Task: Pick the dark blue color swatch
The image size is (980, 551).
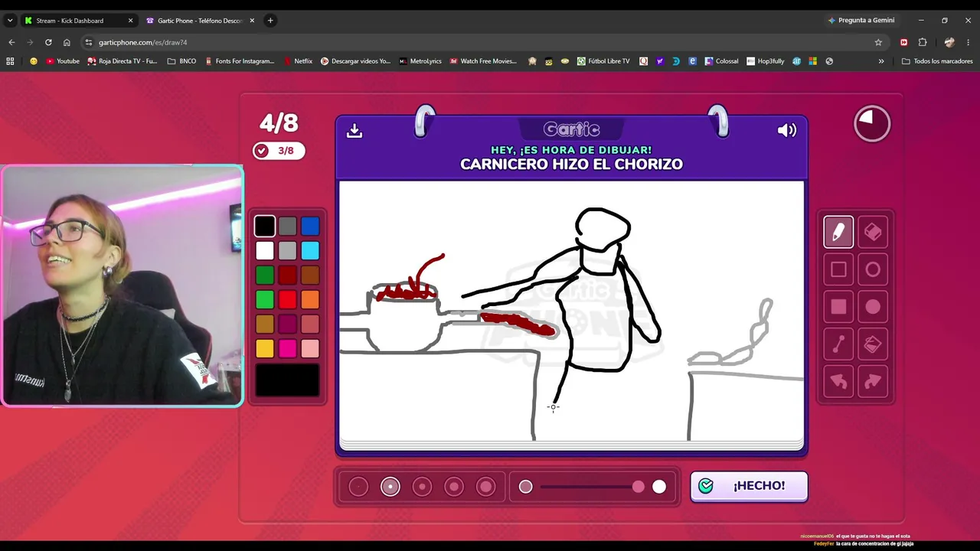Action: (x=310, y=226)
